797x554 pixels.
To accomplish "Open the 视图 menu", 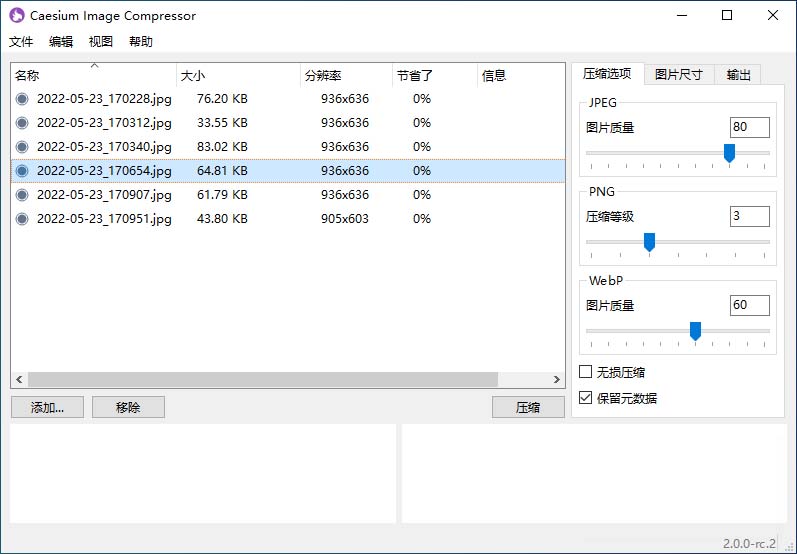I will coord(101,42).
